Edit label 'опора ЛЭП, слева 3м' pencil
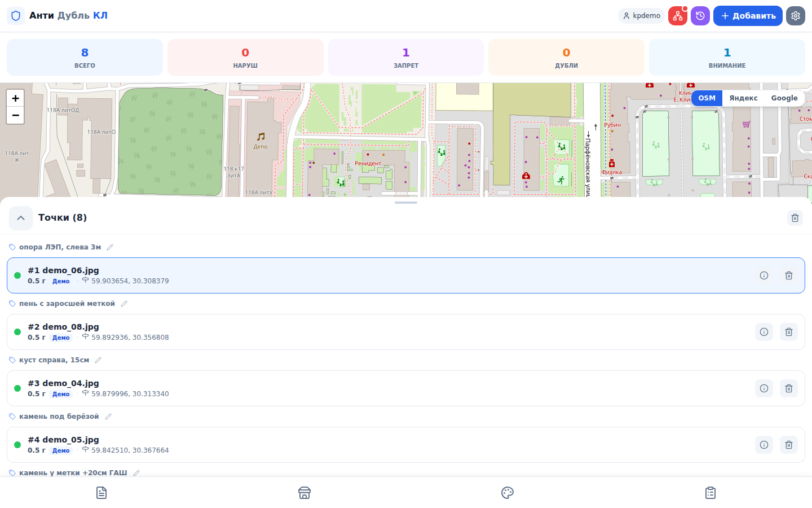The image size is (812, 508). pos(110,247)
